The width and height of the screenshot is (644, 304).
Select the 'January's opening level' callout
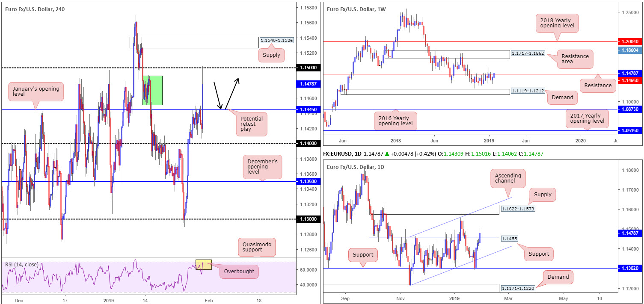[36, 92]
